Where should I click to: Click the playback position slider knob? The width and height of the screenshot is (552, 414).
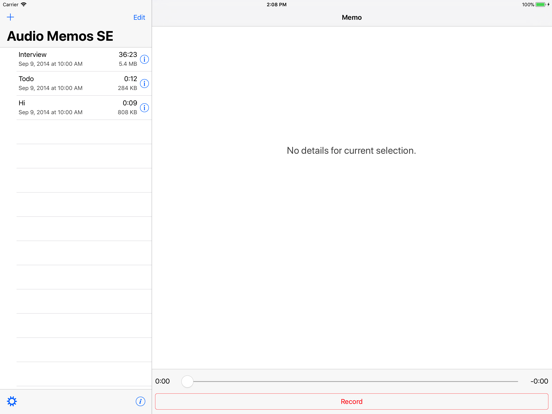click(187, 381)
